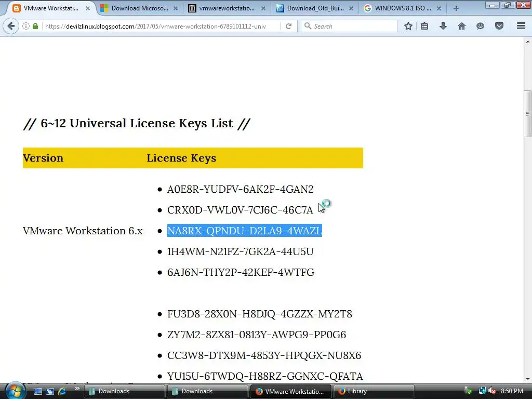Image resolution: width=532 pixels, height=399 pixels.
Task: Select the VMware Workstation blogspot tab
Action: pos(51,8)
